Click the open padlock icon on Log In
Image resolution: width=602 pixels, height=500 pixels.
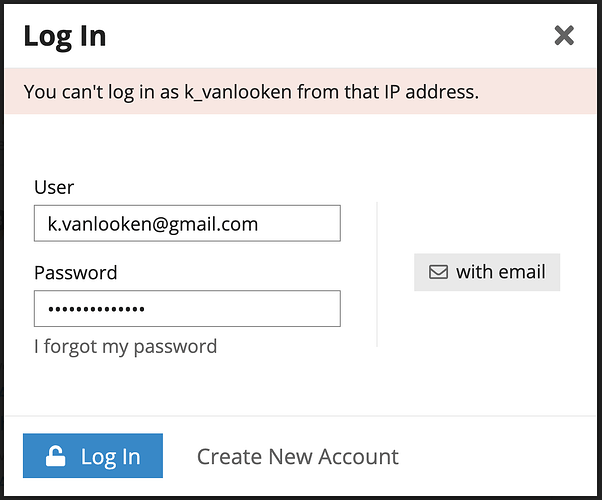pos(55,456)
